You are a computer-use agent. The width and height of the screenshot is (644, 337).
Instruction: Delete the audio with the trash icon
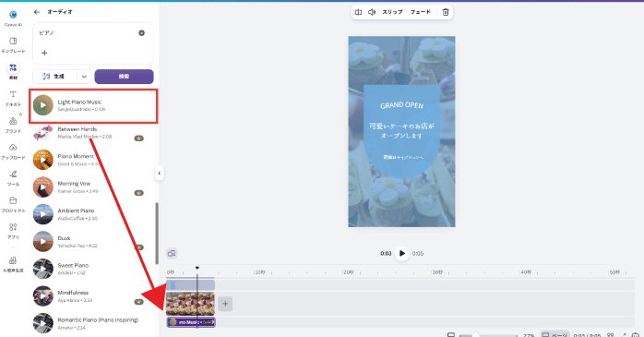click(446, 12)
